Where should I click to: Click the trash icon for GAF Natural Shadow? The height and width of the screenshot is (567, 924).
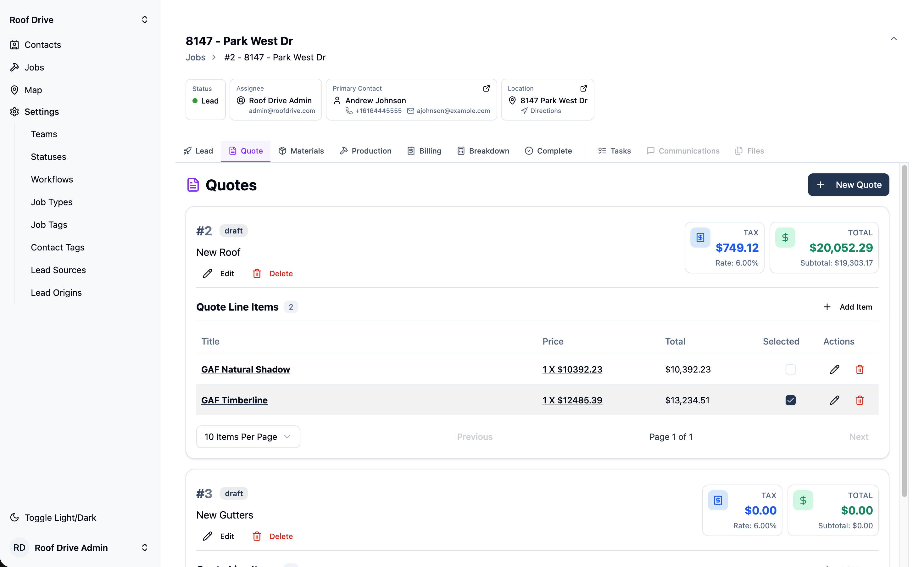pos(860,369)
